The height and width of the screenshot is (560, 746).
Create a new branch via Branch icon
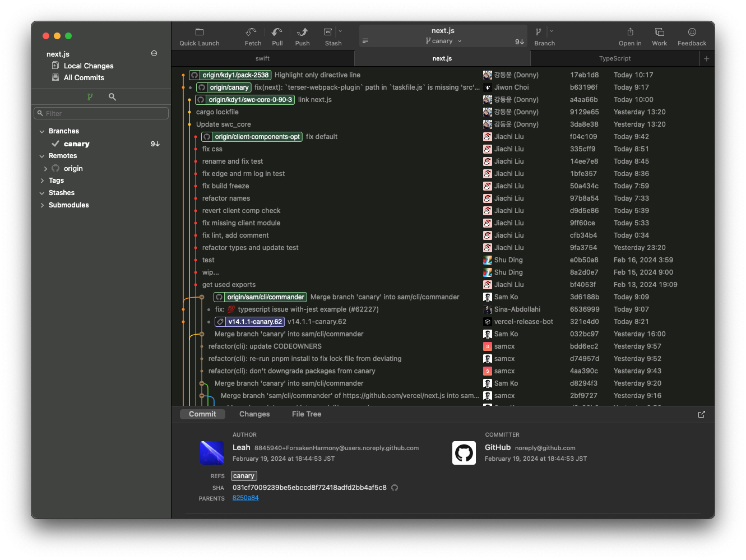coord(539,33)
